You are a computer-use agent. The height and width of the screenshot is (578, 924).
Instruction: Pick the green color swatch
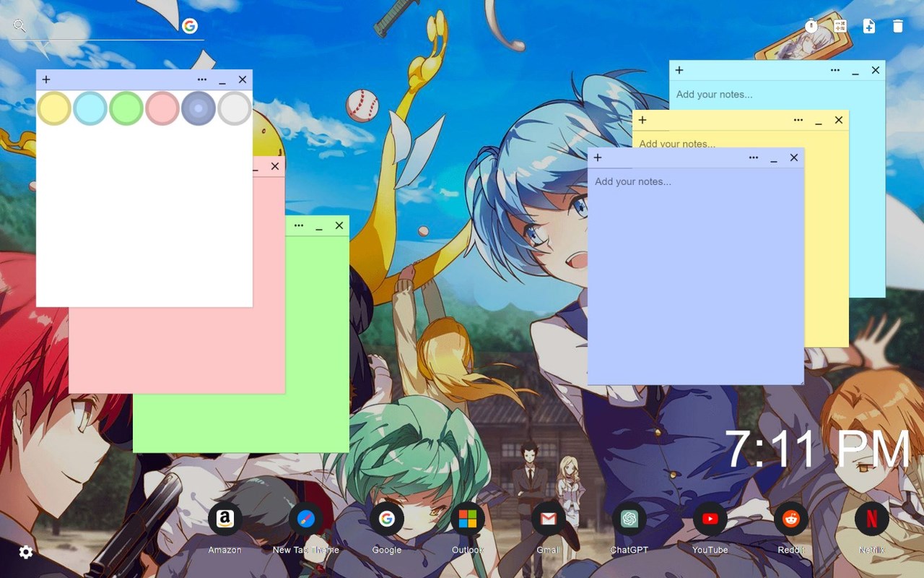point(126,108)
